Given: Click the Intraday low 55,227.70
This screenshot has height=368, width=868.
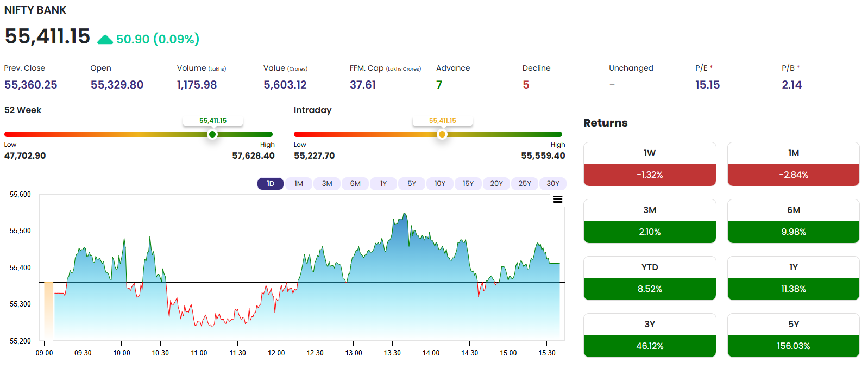Looking at the screenshot, I should click(x=314, y=156).
